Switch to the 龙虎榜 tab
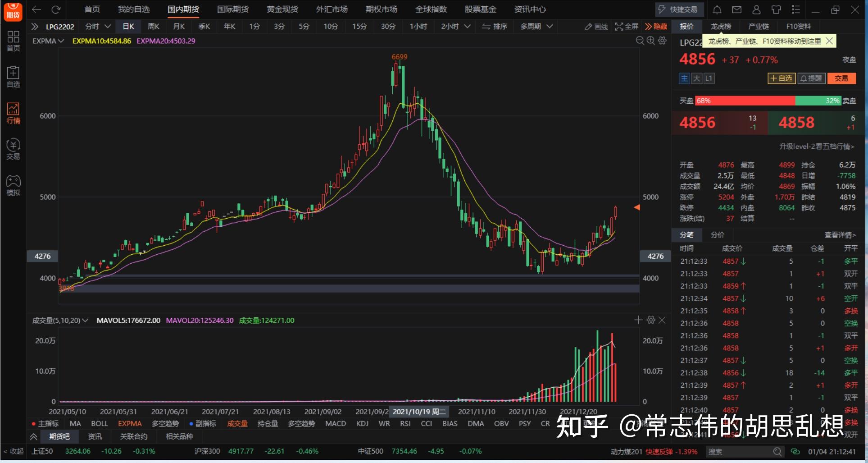 (x=721, y=26)
